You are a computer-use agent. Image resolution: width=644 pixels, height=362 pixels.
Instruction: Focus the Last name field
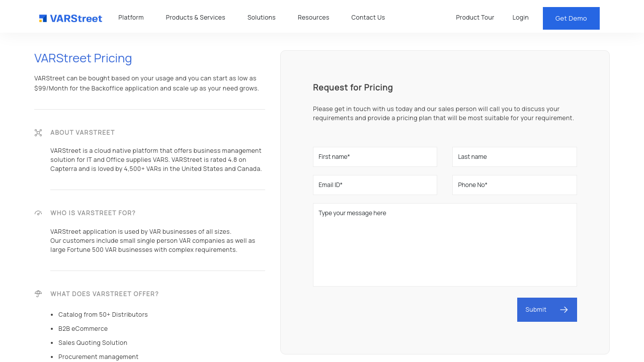point(514,157)
